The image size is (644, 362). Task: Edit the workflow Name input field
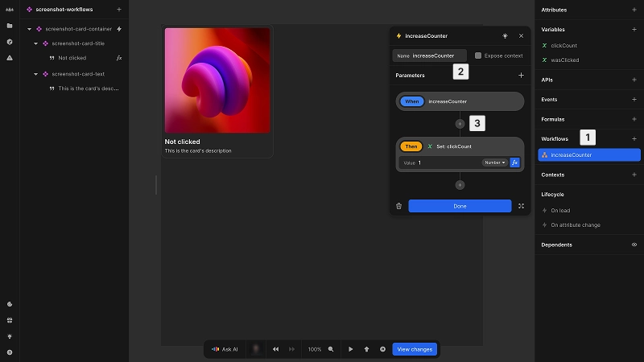pos(429,56)
